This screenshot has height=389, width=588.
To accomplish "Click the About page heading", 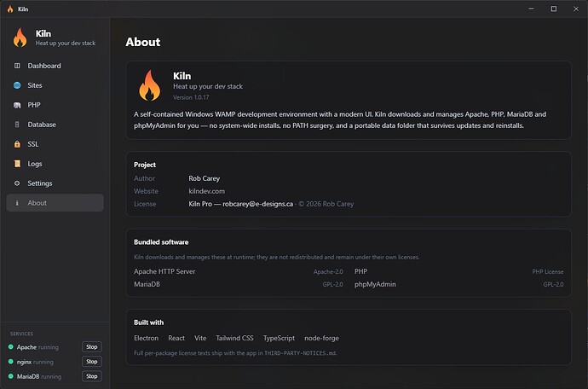I will (143, 42).
